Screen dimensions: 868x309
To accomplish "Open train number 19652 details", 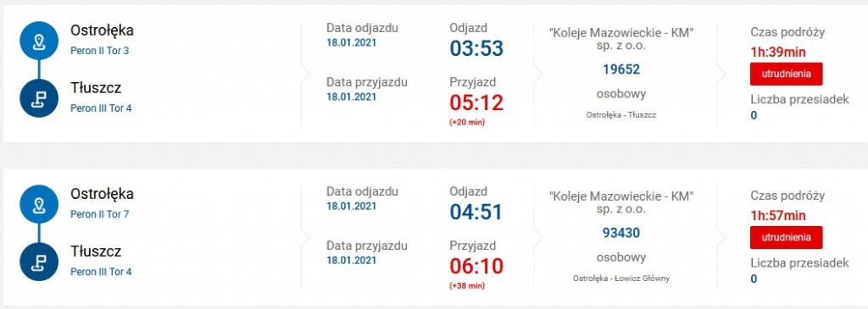I will point(621,69).
